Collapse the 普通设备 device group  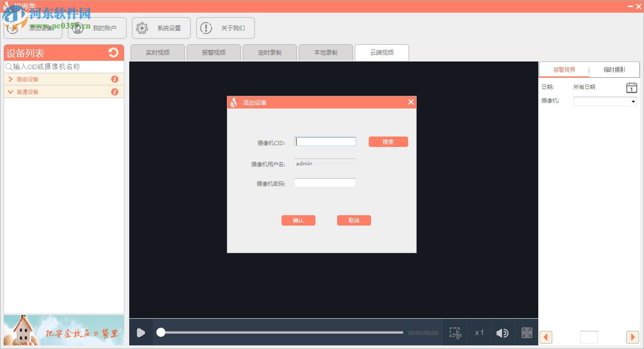pyautogui.click(x=10, y=92)
